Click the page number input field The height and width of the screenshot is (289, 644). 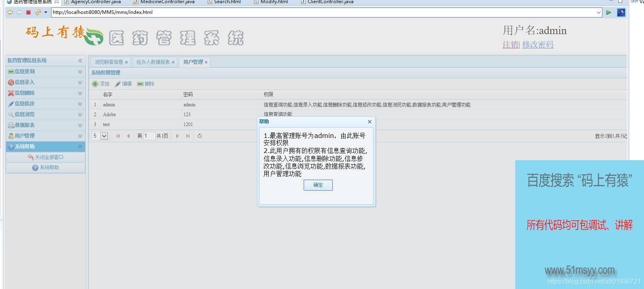tap(149, 136)
